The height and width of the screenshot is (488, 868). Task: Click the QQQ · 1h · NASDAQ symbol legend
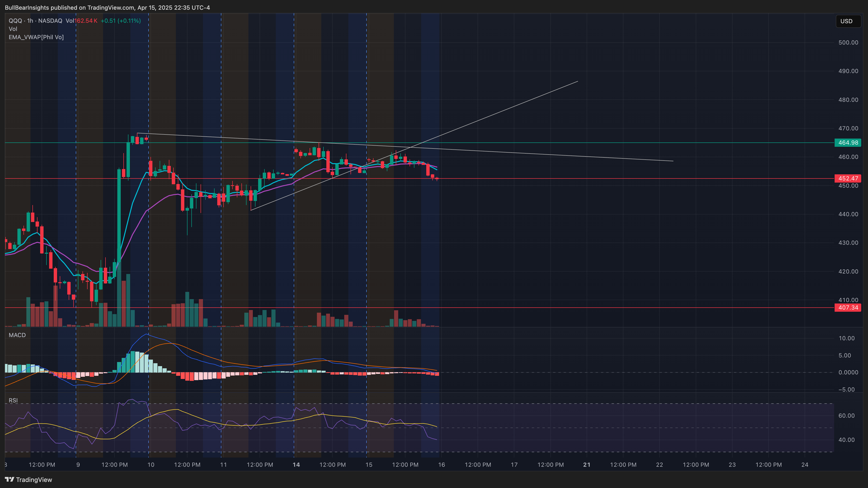[x=35, y=21]
